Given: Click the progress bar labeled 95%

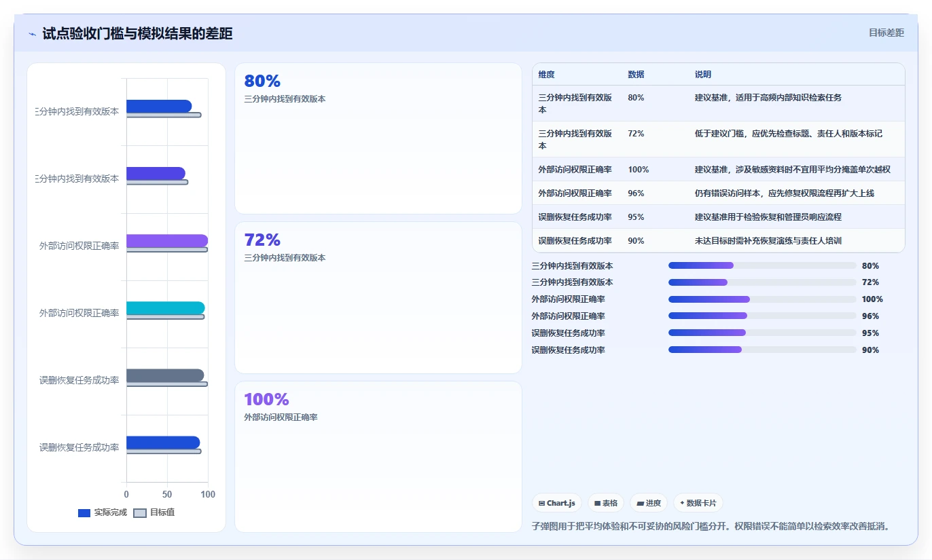Looking at the screenshot, I should [x=762, y=333].
